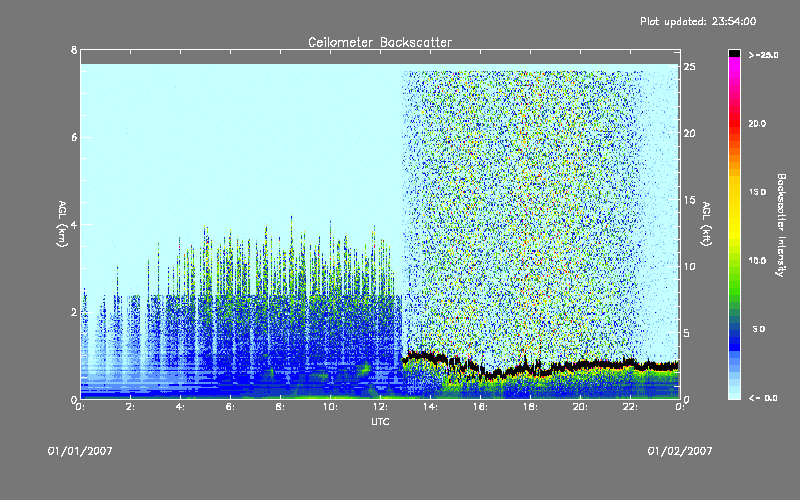800x500 pixels.
Task: Click the '>-25.0' colorbar maximum label
Action: click(x=763, y=55)
